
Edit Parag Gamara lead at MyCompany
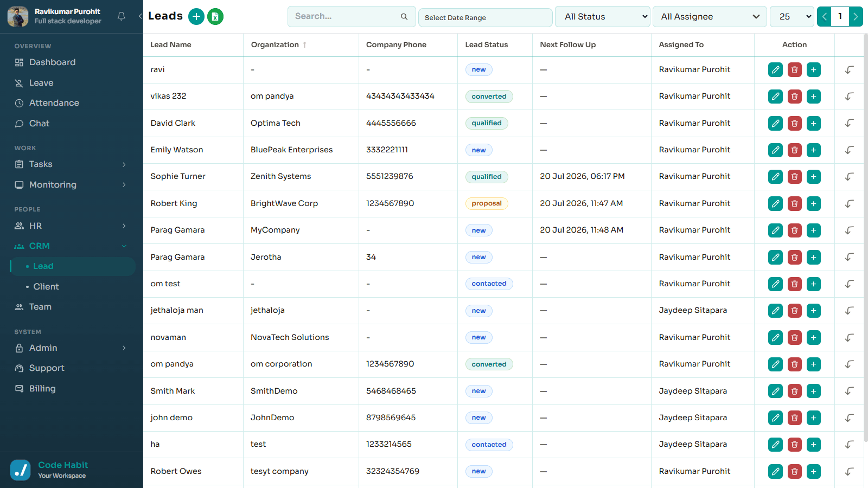click(x=776, y=230)
